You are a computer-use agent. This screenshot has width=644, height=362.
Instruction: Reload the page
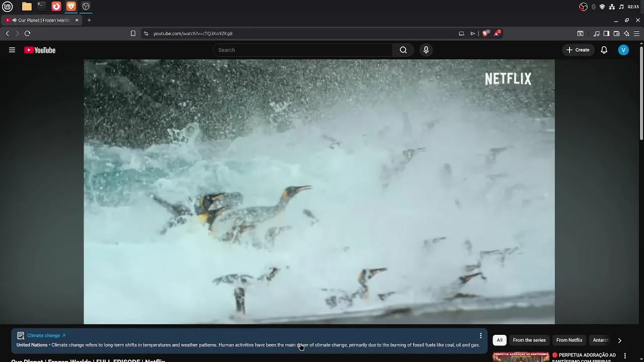(27, 34)
